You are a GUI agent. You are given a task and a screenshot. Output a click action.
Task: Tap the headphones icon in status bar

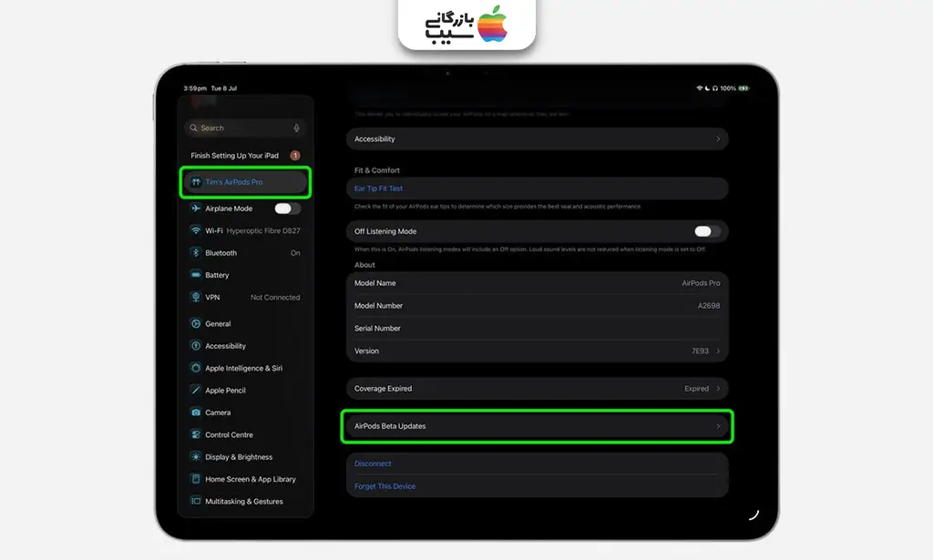coord(714,88)
